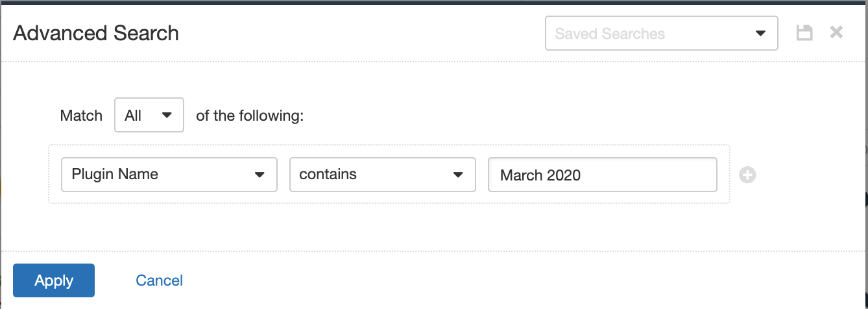Cancel the advanced search
Image resolution: width=868 pixels, height=309 pixels.
pyautogui.click(x=160, y=280)
